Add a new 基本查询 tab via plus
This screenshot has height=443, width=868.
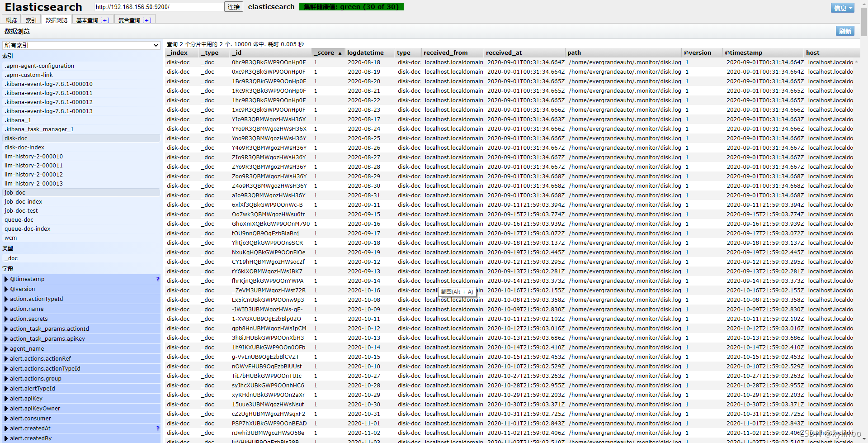[x=105, y=20]
